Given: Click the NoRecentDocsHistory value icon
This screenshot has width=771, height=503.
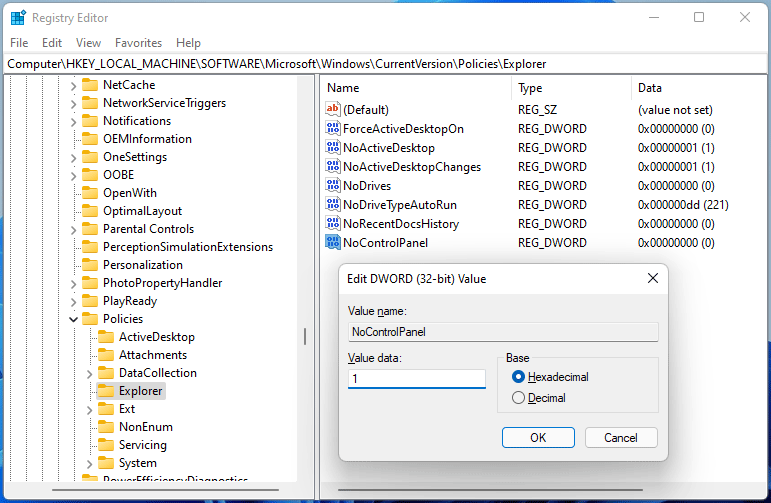Looking at the screenshot, I should click(333, 223).
